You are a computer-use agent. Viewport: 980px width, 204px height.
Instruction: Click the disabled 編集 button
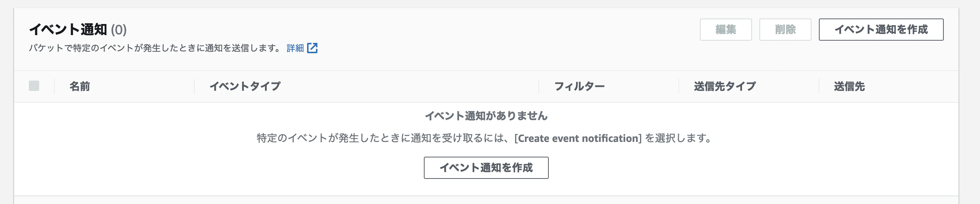[x=725, y=29]
